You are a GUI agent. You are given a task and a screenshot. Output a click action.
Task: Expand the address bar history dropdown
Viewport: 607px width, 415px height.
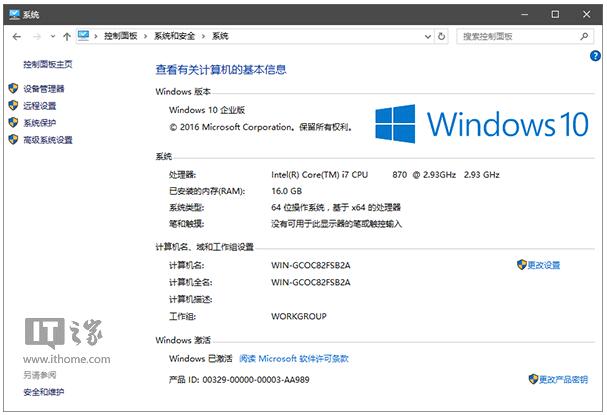426,36
